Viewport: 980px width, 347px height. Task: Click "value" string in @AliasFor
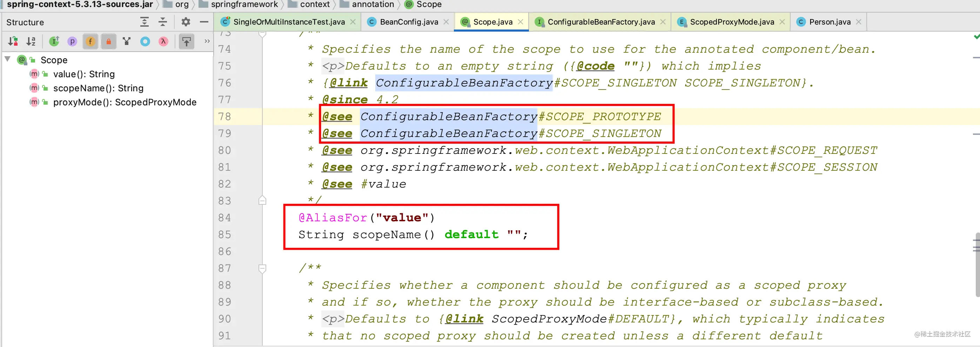tap(402, 217)
